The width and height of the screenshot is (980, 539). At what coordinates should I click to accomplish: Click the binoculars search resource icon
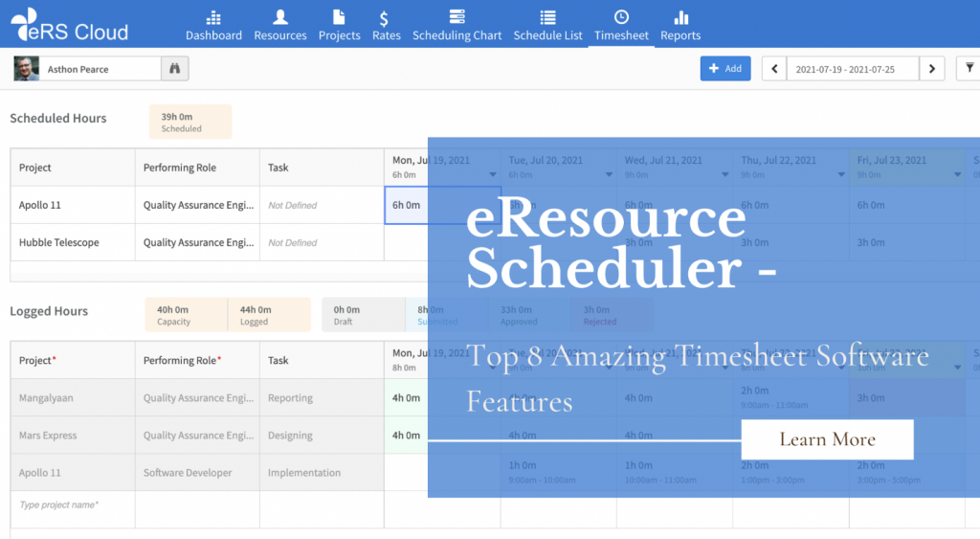[x=175, y=69]
